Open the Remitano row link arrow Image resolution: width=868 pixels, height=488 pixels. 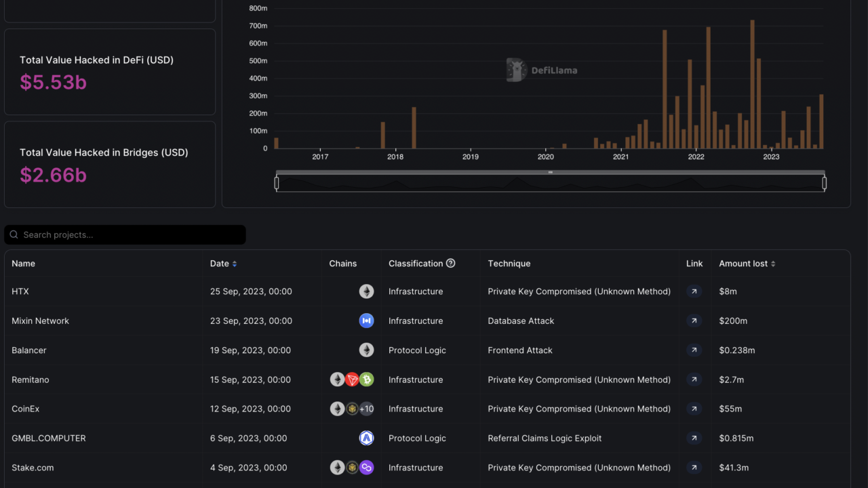pos(694,380)
